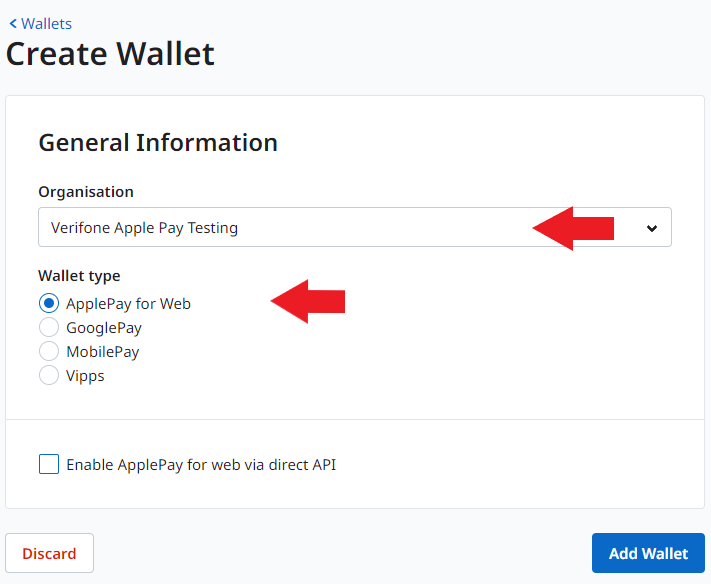The image size is (711, 584).
Task: Pick the Vipps radio button
Action: click(x=49, y=375)
